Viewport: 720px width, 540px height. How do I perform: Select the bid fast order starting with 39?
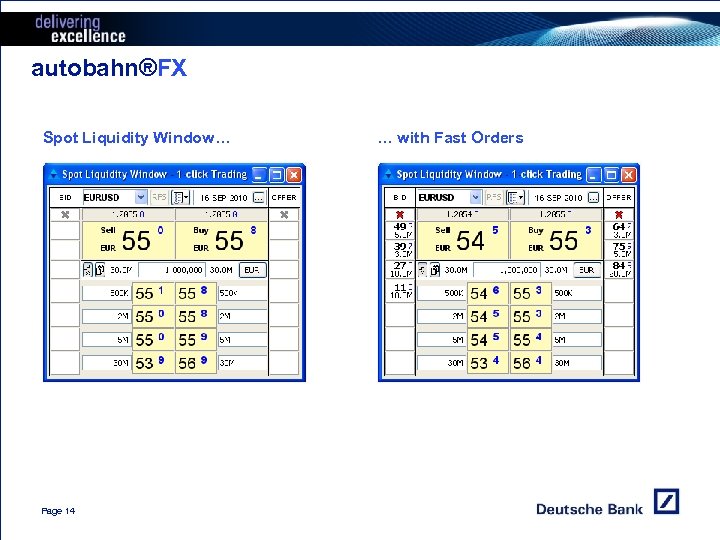[x=400, y=249]
